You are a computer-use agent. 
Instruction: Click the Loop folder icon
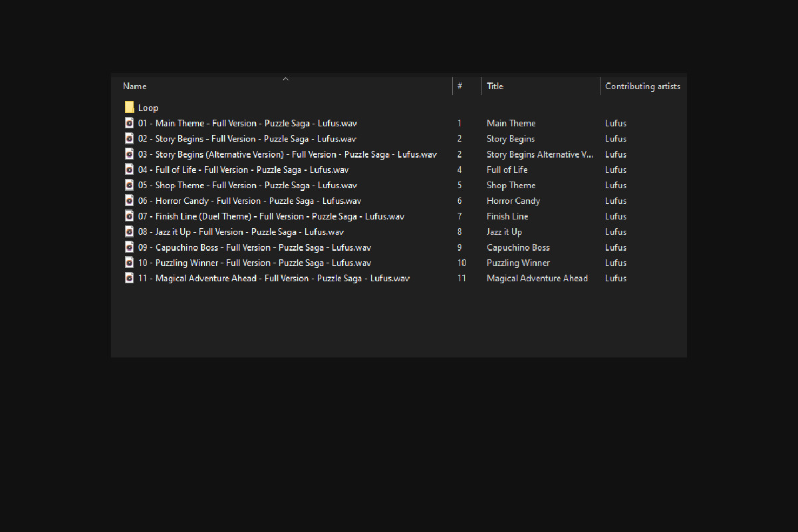point(129,108)
